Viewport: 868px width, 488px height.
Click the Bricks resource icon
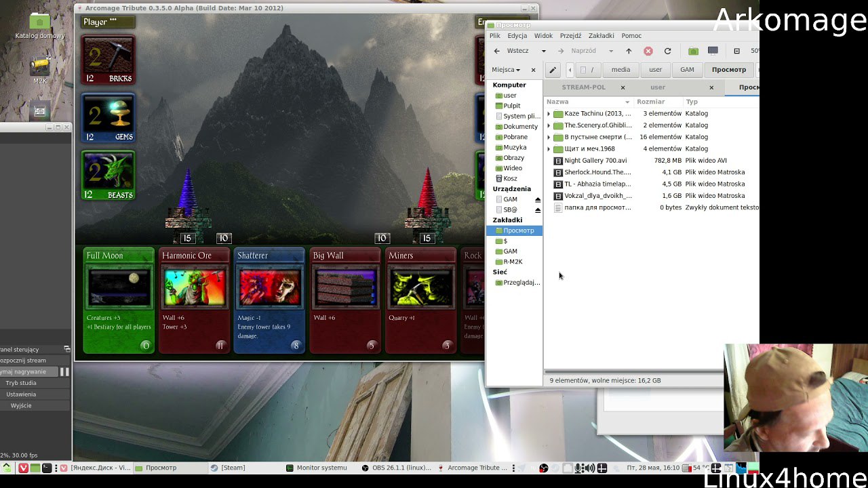[x=108, y=60]
